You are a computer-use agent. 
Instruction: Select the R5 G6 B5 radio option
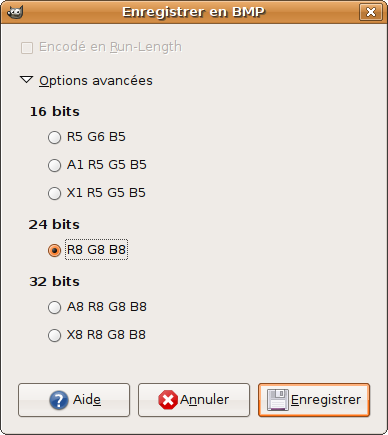click(x=54, y=137)
